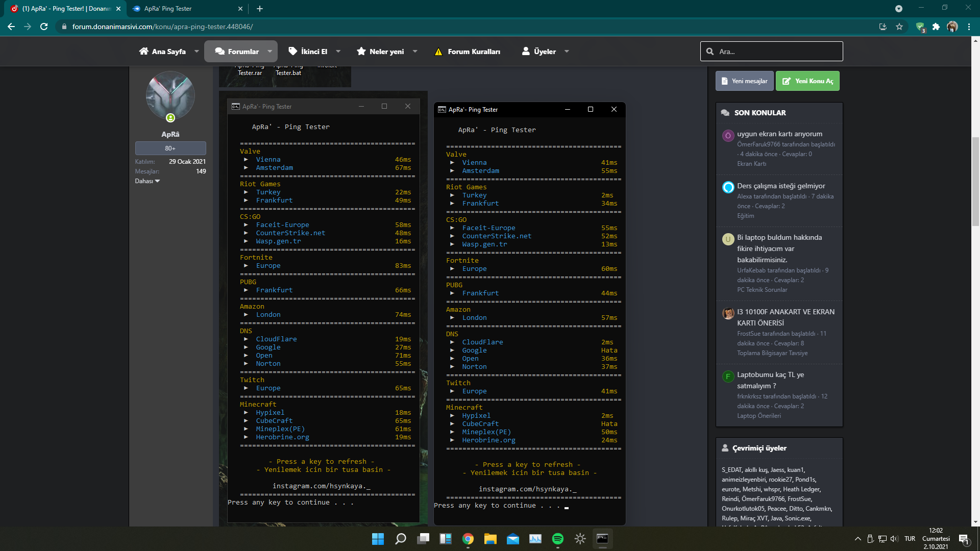Close the ApRa' Ping Tester second tab
Screen dimensions: 980x551
[240, 9]
